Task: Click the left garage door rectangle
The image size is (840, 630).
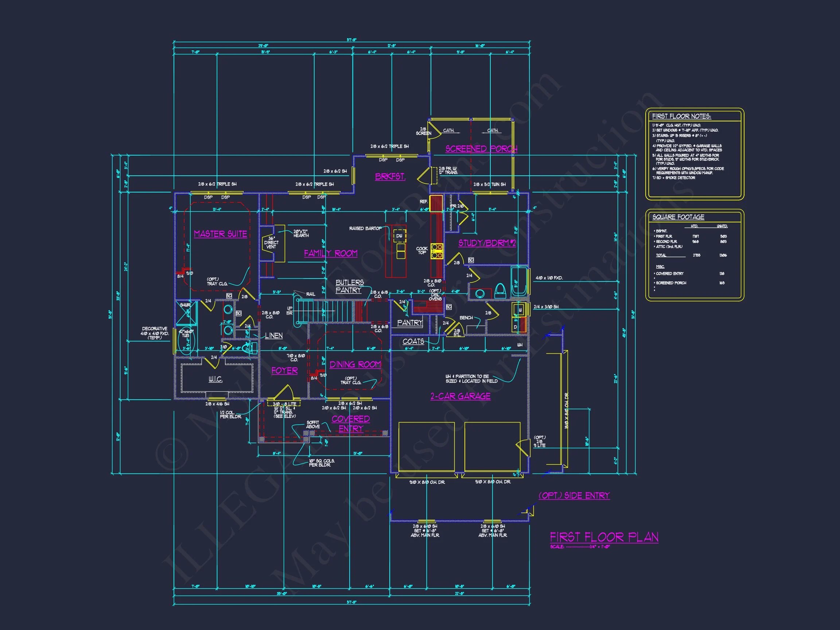Action: click(427, 447)
